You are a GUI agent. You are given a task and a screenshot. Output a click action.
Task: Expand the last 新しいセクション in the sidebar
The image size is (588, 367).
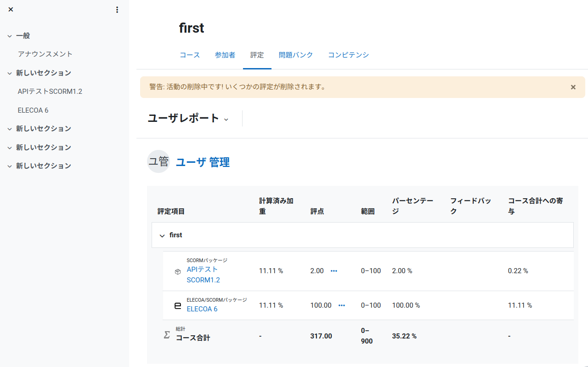10,166
